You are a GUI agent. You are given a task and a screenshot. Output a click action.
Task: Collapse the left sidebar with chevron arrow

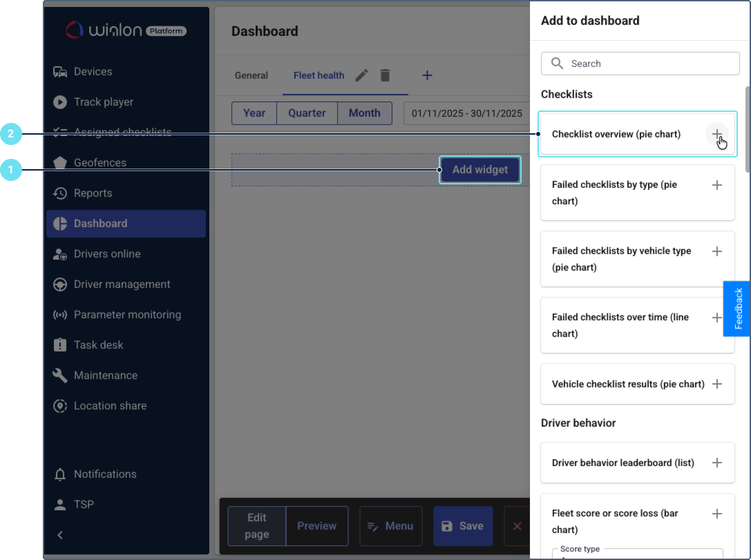pyautogui.click(x=60, y=534)
